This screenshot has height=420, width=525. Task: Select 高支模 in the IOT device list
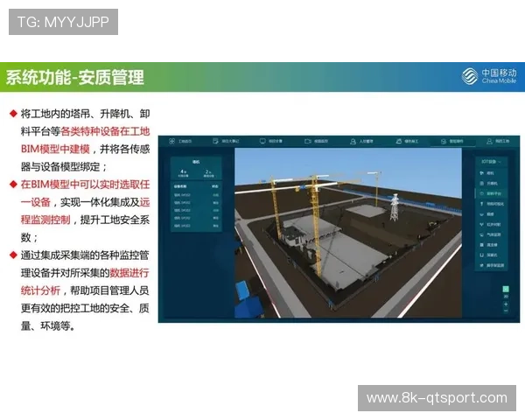click(x=489, y=245)
